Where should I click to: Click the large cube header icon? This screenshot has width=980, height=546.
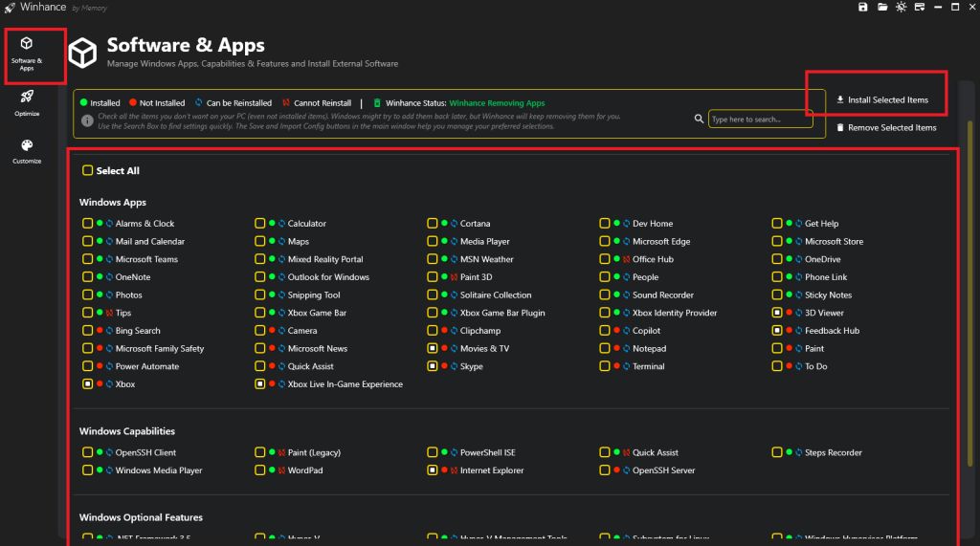(x=82, y=54)
